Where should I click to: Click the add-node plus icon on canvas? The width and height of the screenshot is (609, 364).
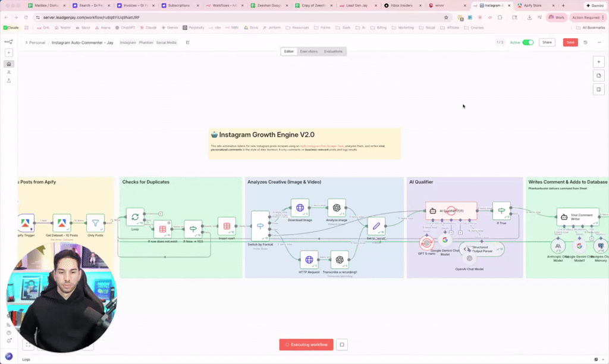599,61
